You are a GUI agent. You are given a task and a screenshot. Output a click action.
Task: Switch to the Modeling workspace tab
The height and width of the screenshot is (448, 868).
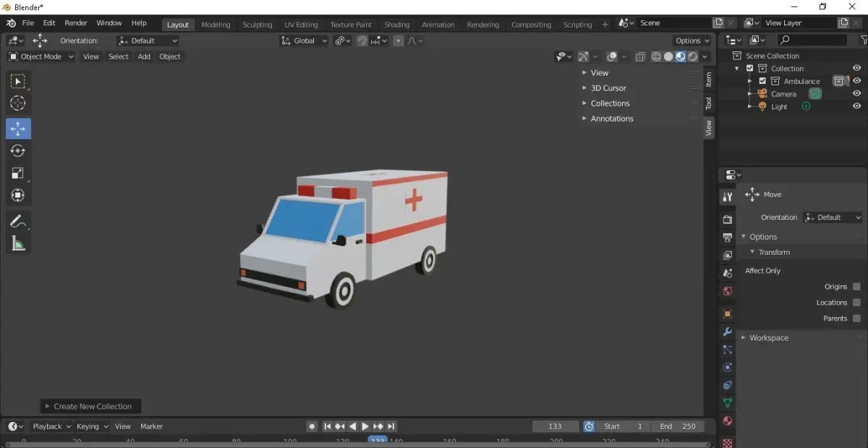pyautogui.click(x=216, y=25)
